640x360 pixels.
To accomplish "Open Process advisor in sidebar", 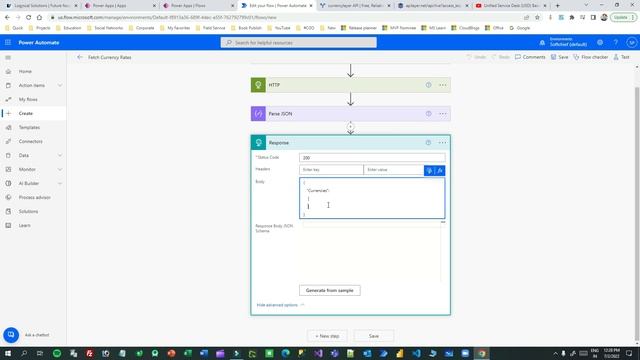I will click(x=34, y=198).
